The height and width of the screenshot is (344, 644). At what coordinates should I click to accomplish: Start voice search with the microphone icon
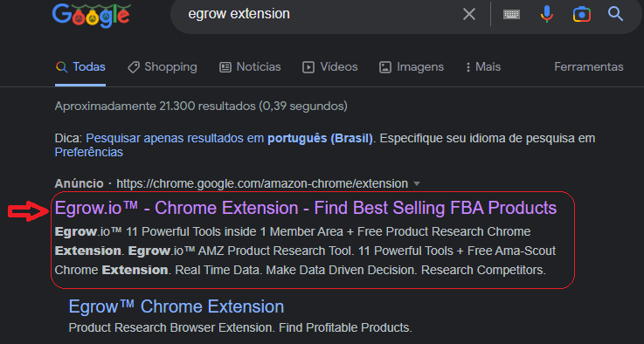(x=547, y=14)
